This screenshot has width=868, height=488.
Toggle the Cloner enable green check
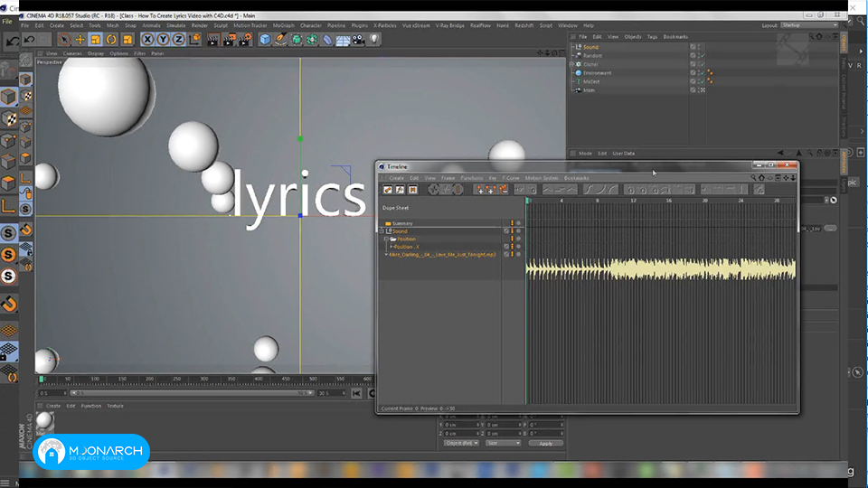(x=702, y=64)
